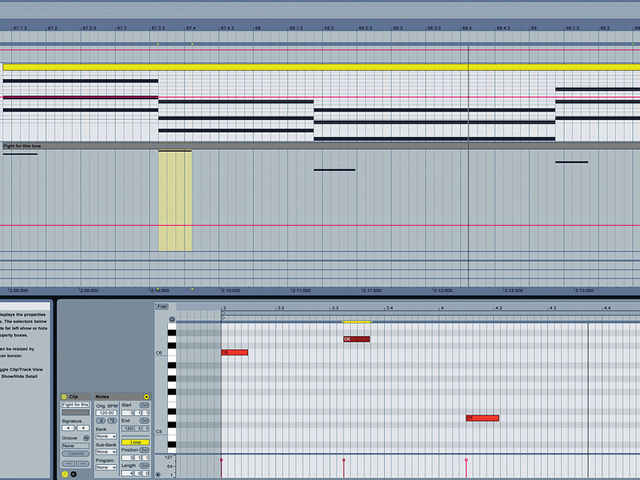Click the highlighted yellow time selection in arrangement
640x480 pixels.
tap(175, 201)
